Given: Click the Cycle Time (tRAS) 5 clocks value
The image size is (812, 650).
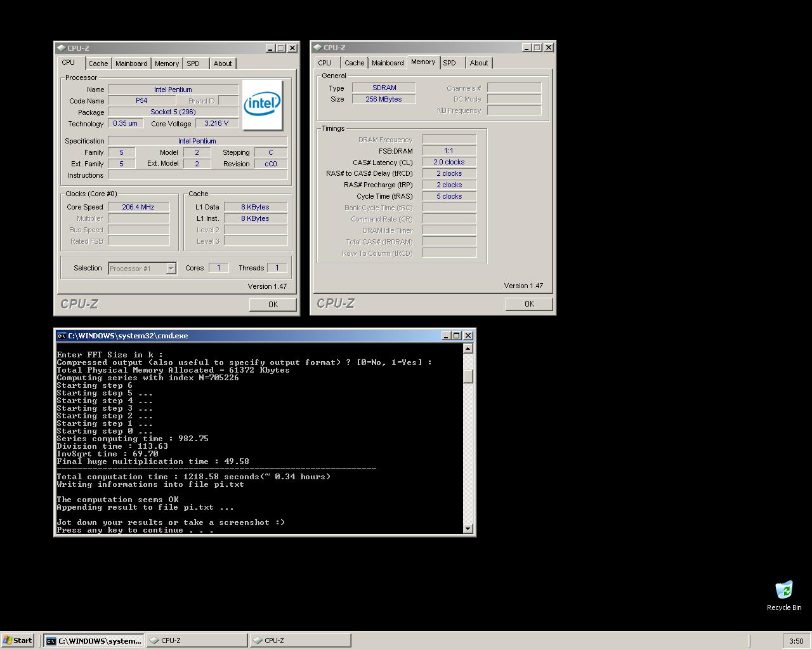Looking at the screenshot, I should coord(449,196).
